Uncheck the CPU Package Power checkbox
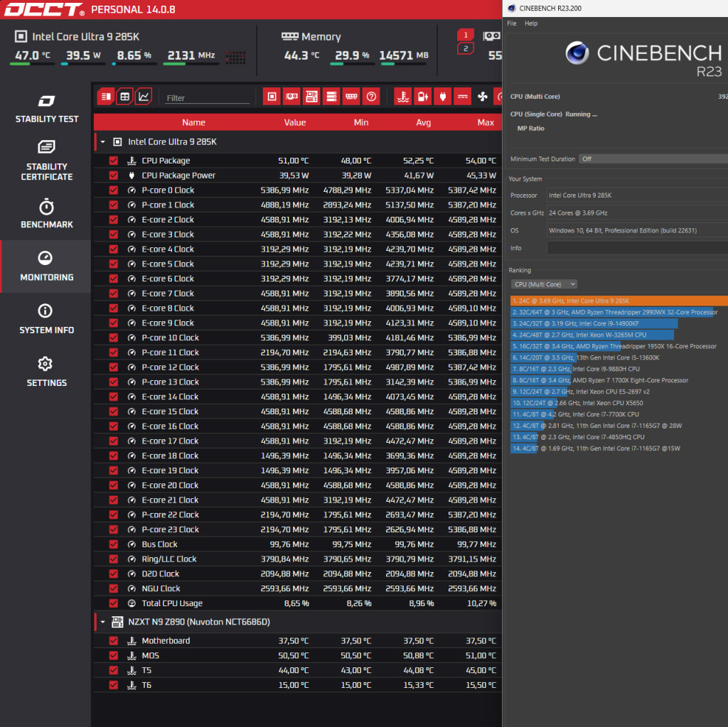Viewport: 728px width, 727px height. pyautogui.click(x=113, y=176)
